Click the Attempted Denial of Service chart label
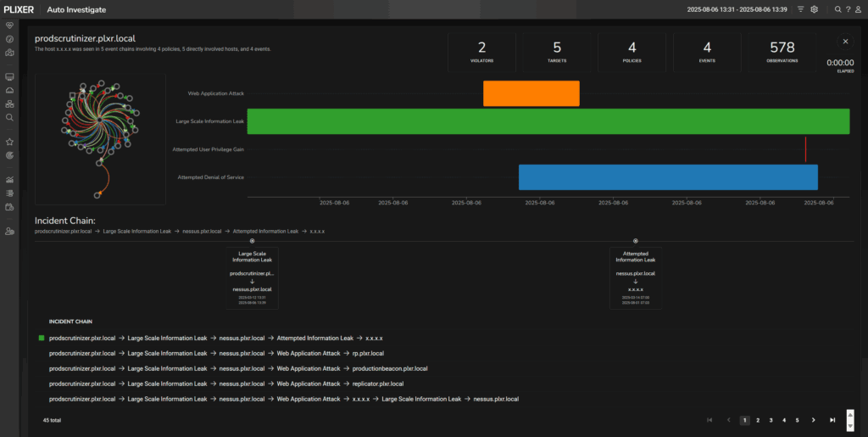Viewport: 868px width, 437px height. pyautogui.click(x=211, y=177)
